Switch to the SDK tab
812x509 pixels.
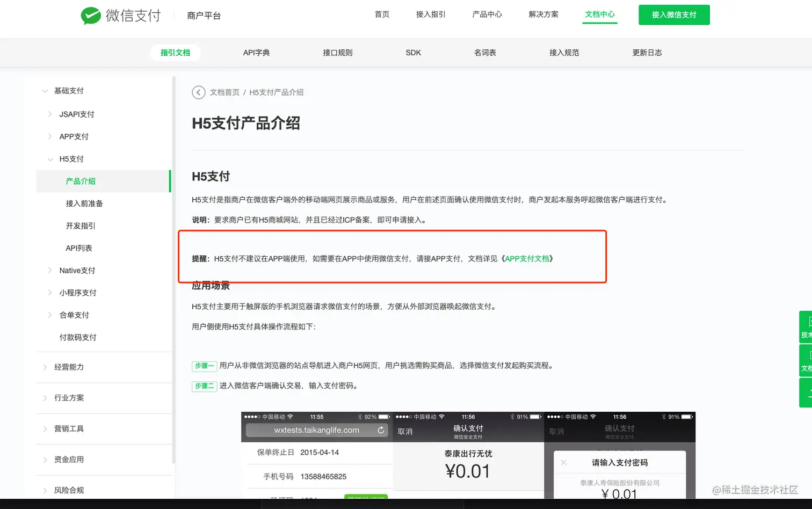(x=414, y=53)
